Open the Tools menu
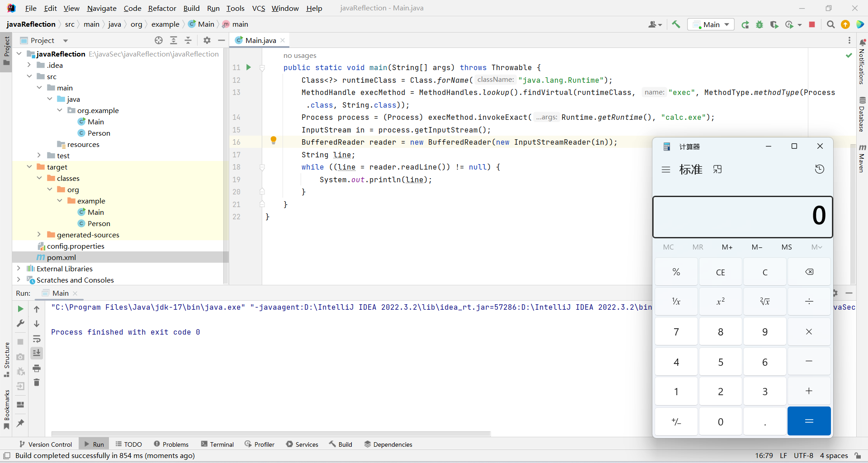Image resolution: width=868 pixels, height=463 pixels. click(235, 8)
